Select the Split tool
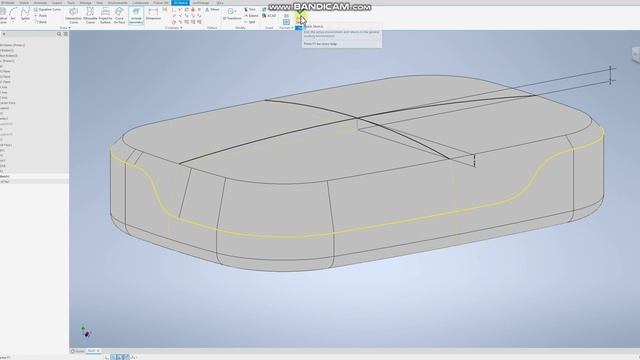640x360 pixels. 250,22
